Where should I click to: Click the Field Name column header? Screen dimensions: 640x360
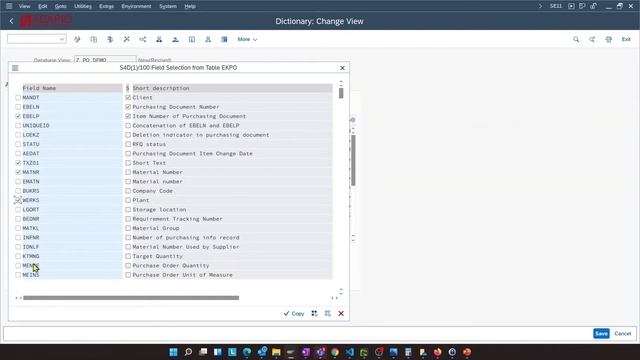[72, 88]
